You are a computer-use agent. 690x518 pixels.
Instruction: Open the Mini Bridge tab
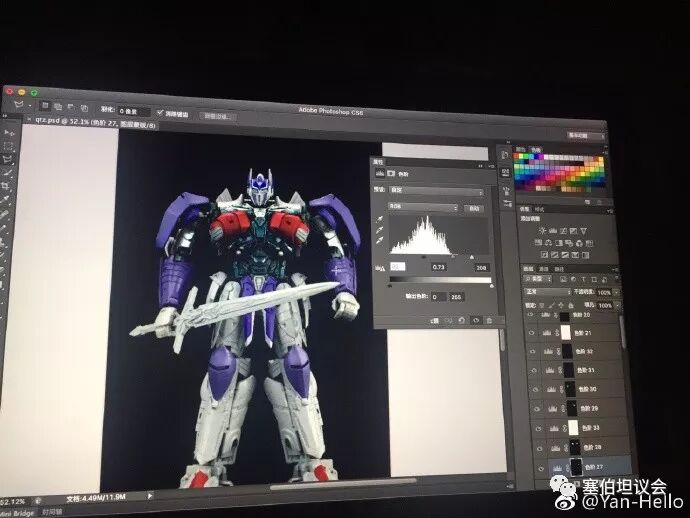pos(17,513)
